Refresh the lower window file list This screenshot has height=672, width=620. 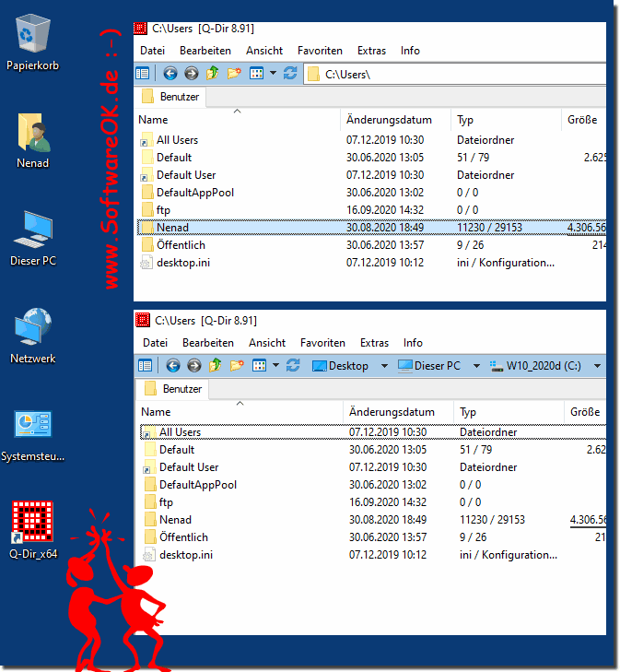coord(293,366)
